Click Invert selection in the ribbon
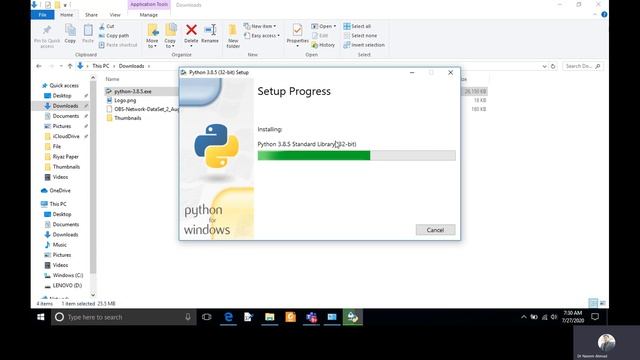 364,45
